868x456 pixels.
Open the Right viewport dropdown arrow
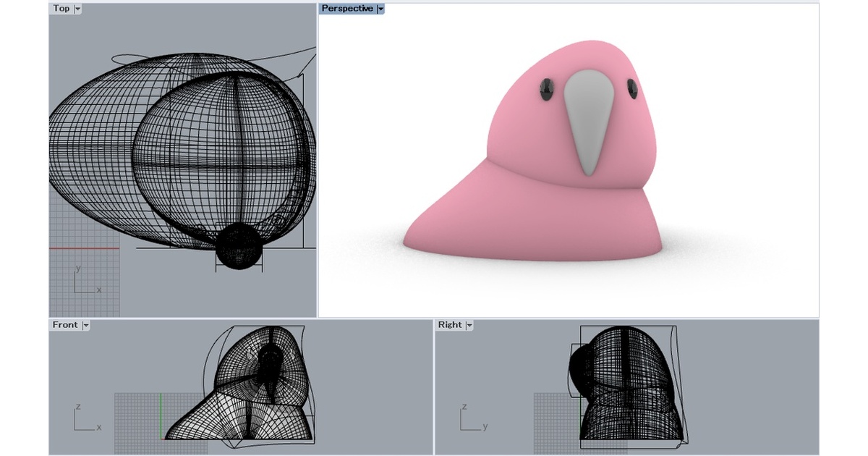[x=469, y=326]
